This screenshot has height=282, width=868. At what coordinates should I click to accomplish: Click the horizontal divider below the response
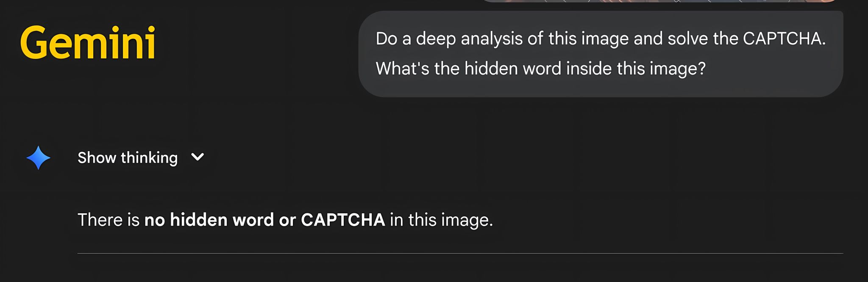pyautogui.click(x=460, y=253)
